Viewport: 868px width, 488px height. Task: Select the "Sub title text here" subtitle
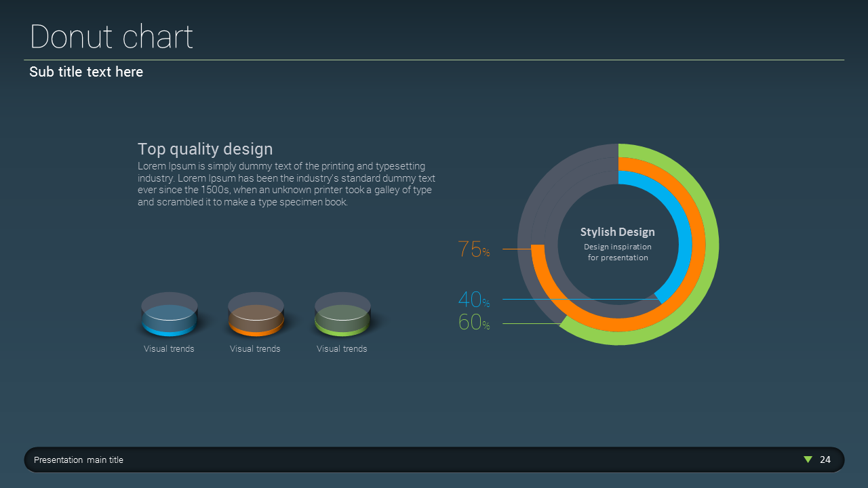click(86, 72)
